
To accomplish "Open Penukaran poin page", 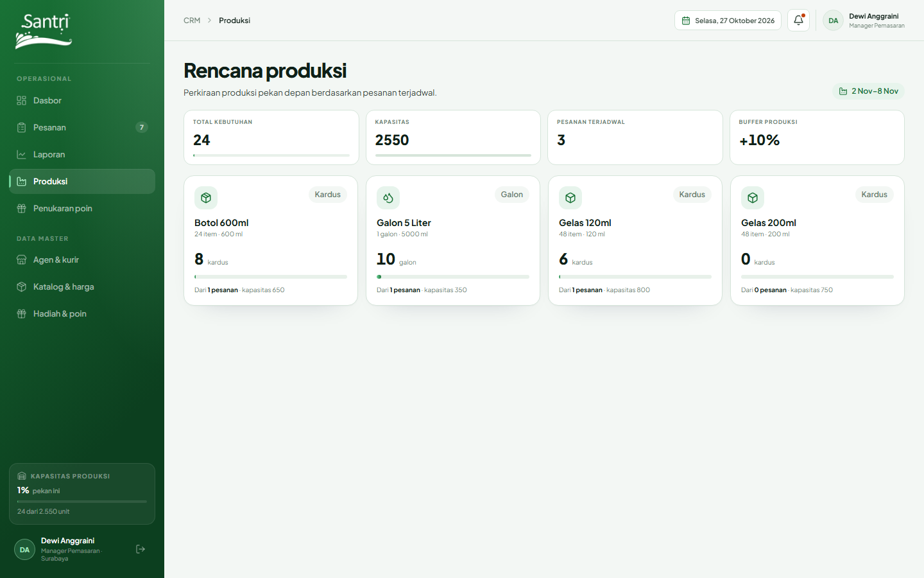I will click(x=82, y=209).
